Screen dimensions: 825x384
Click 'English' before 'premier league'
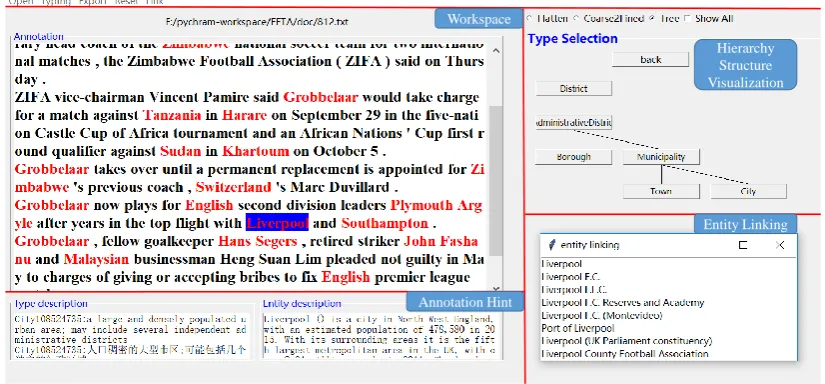[346, 277]
